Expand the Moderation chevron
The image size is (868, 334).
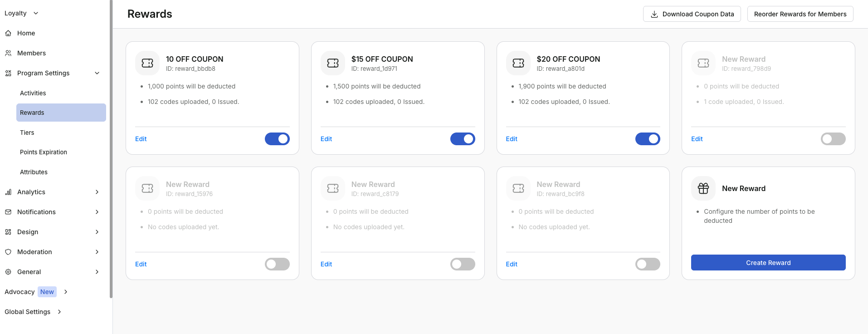(x=97, y=252)
